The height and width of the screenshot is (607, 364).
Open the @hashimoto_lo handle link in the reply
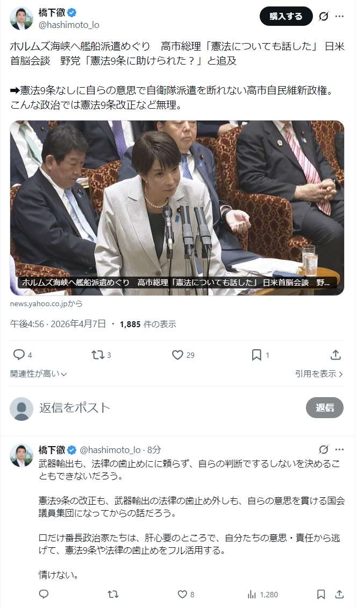pyautogui.click(x=110, y=449)
